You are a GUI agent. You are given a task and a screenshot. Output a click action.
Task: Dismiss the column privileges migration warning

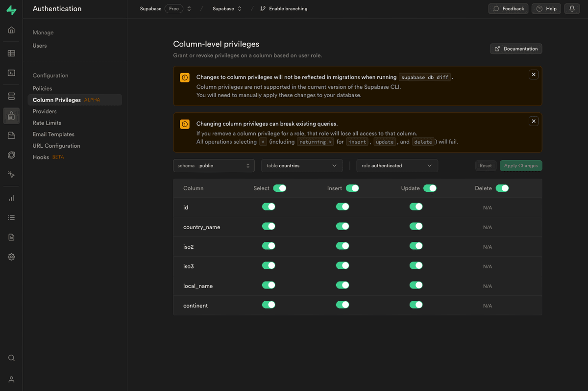pyautogui.click(x=534, y=74)
